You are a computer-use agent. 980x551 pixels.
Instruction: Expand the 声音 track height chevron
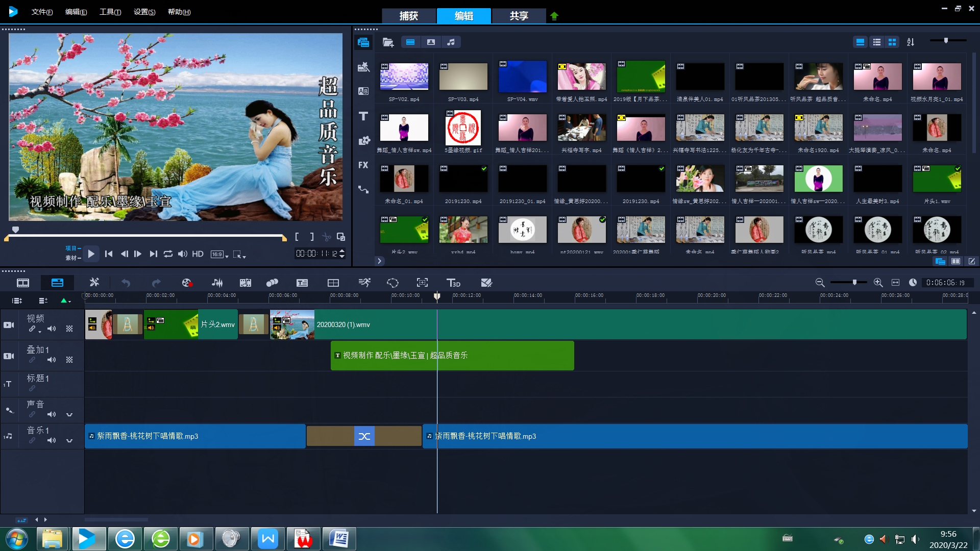(69, 415)
